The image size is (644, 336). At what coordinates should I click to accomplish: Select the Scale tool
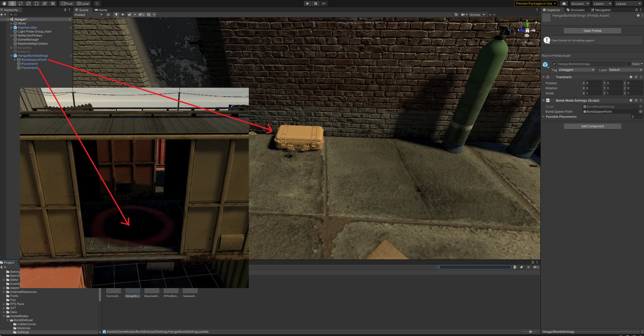point(28,3)
